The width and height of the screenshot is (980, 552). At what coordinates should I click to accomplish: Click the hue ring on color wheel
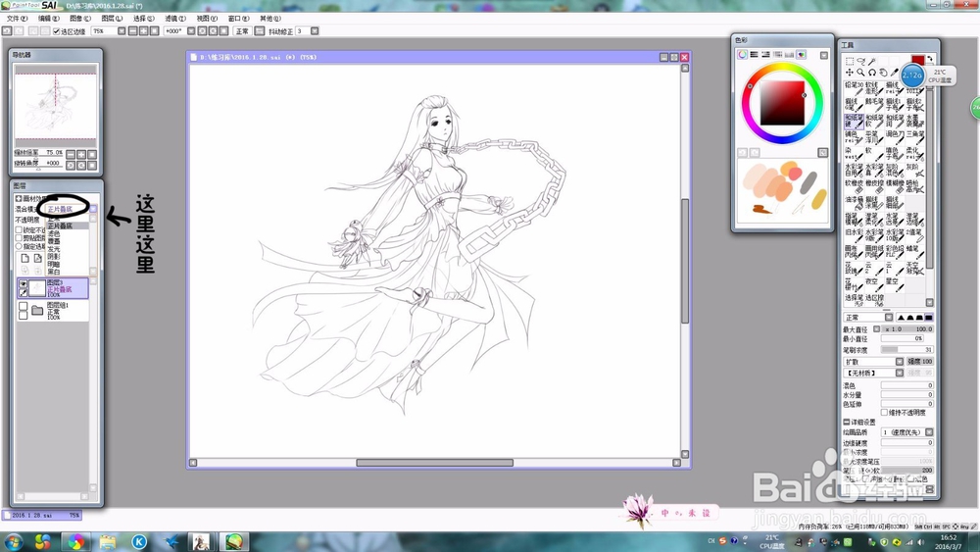[782, 67]
